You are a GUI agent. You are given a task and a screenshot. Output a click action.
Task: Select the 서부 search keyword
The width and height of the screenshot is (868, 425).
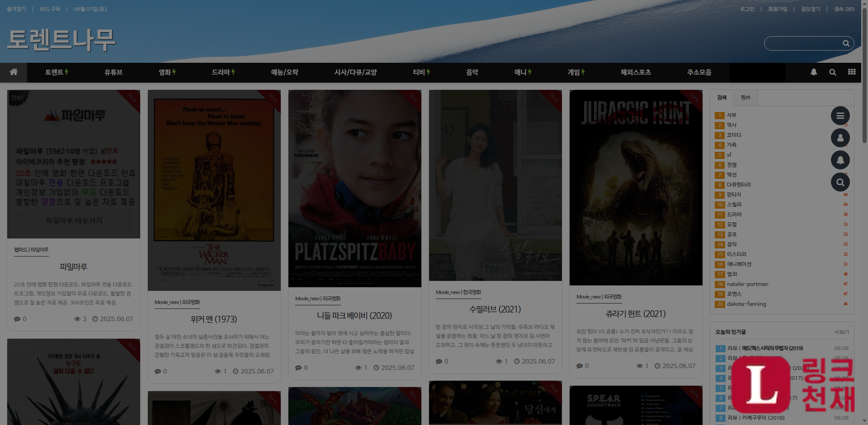[x=731, y=115]
